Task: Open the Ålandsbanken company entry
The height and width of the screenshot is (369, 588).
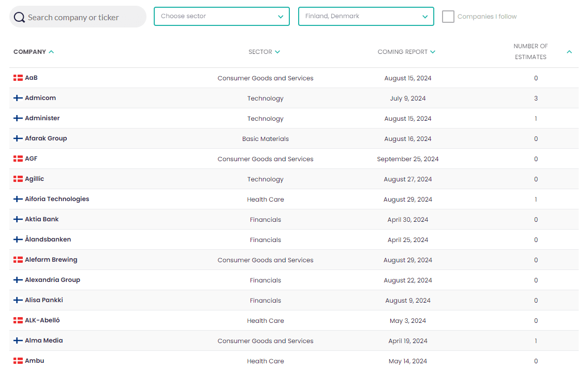Action: [x=48, y=239]
